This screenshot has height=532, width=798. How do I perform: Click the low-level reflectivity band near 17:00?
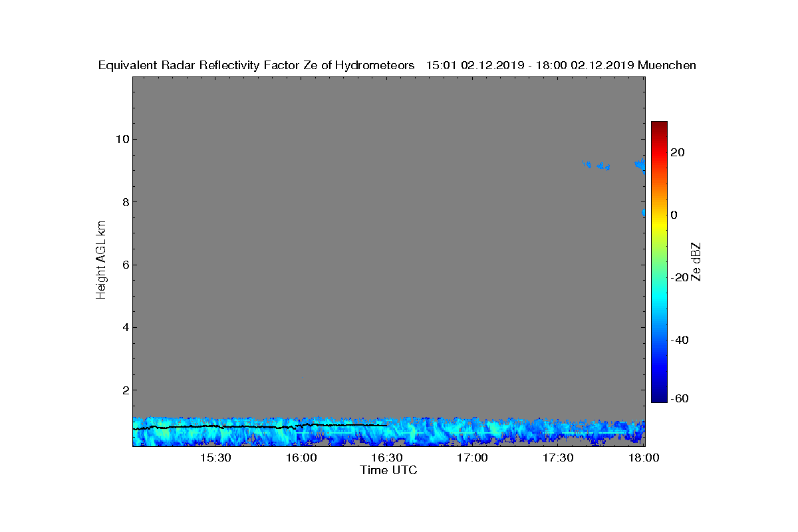tap(473, 432)
